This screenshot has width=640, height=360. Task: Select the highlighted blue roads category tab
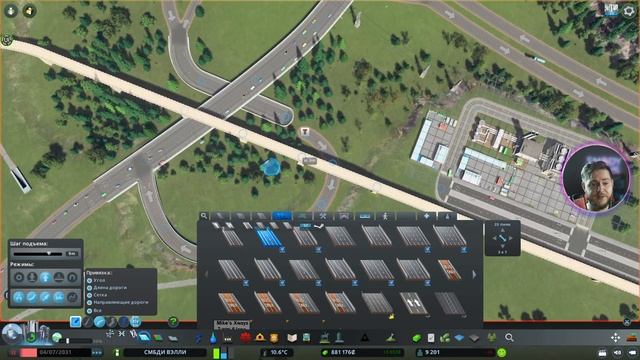point(282,216)
